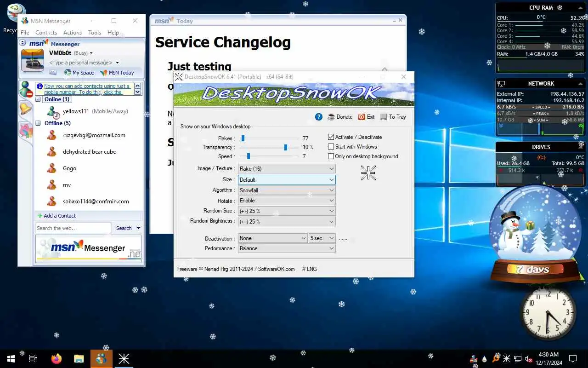
Task: Open the Random Size dropdown
Action: 287,211
